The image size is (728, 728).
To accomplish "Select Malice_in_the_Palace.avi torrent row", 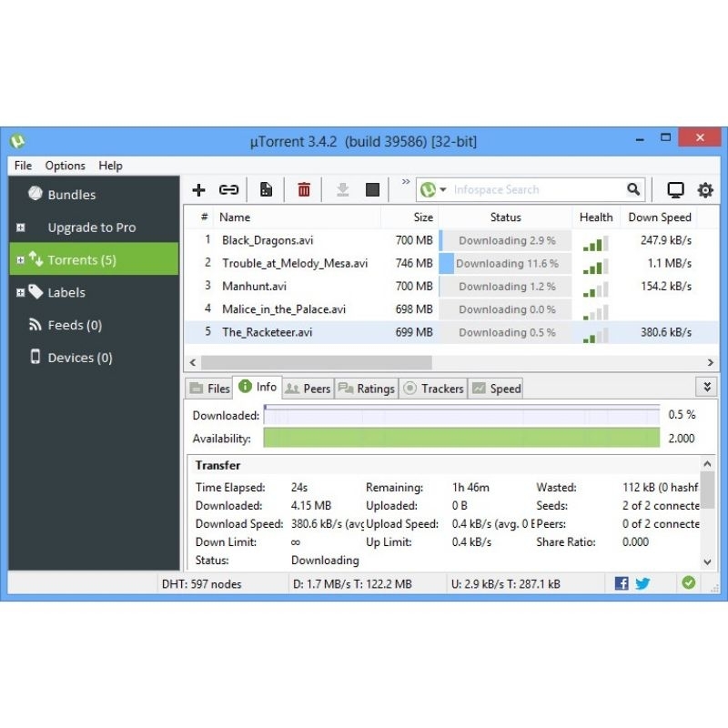I will 450,309.
